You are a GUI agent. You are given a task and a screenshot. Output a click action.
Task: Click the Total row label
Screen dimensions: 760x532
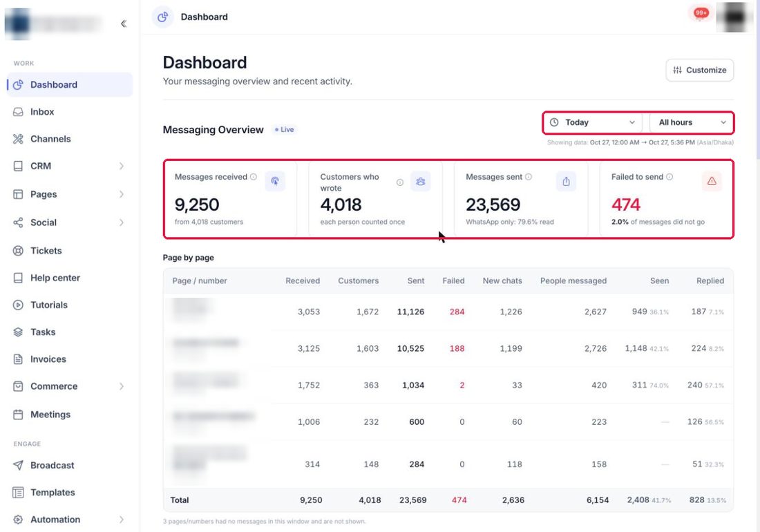pyautogui.click(x=180, y=500)
